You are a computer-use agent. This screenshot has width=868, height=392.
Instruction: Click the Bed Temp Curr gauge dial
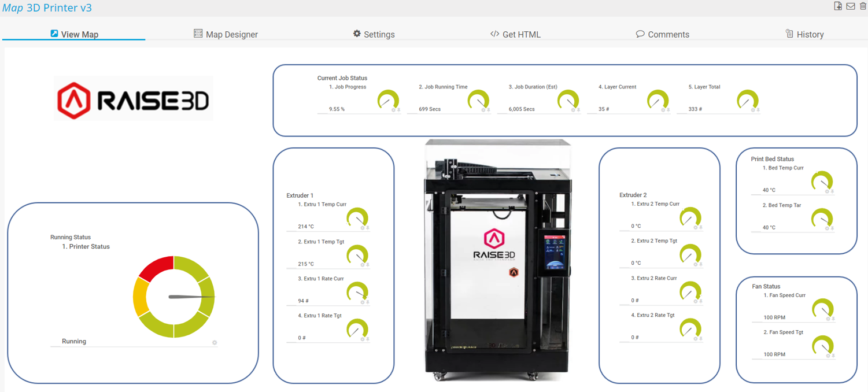click(822, 182)
